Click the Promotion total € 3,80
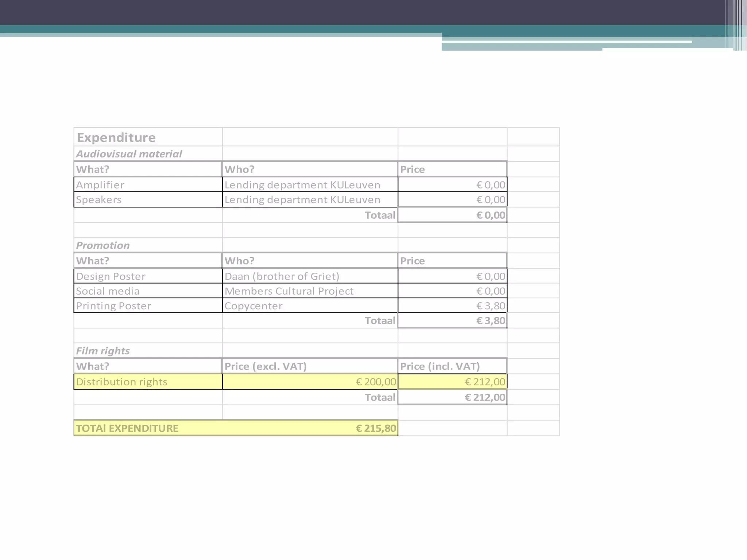 (491, 321)
